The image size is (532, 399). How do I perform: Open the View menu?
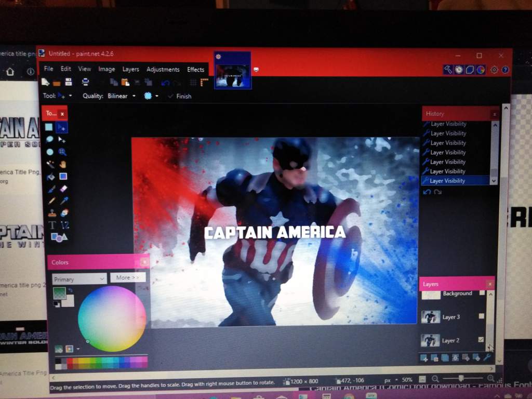coord(85,69)
